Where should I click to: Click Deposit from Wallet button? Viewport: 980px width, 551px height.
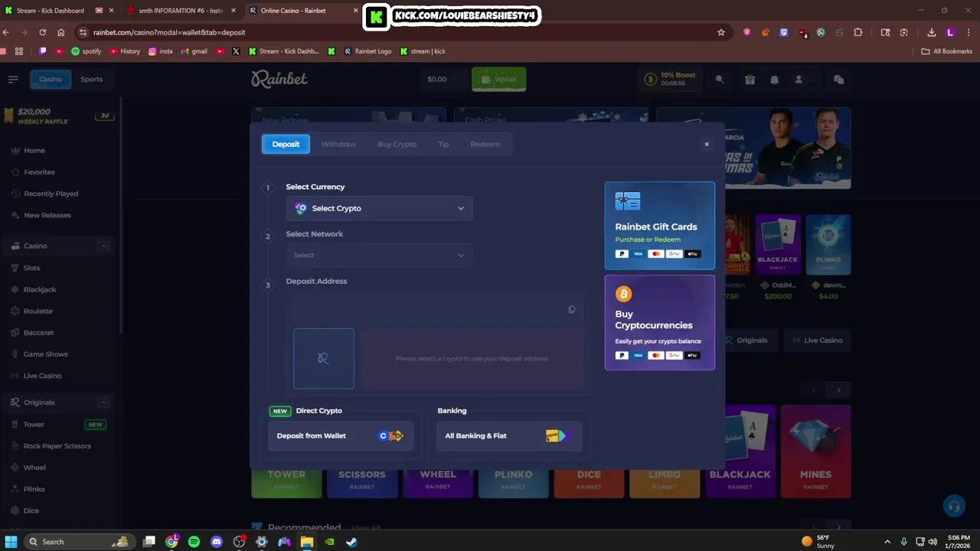tap(341, 435)
